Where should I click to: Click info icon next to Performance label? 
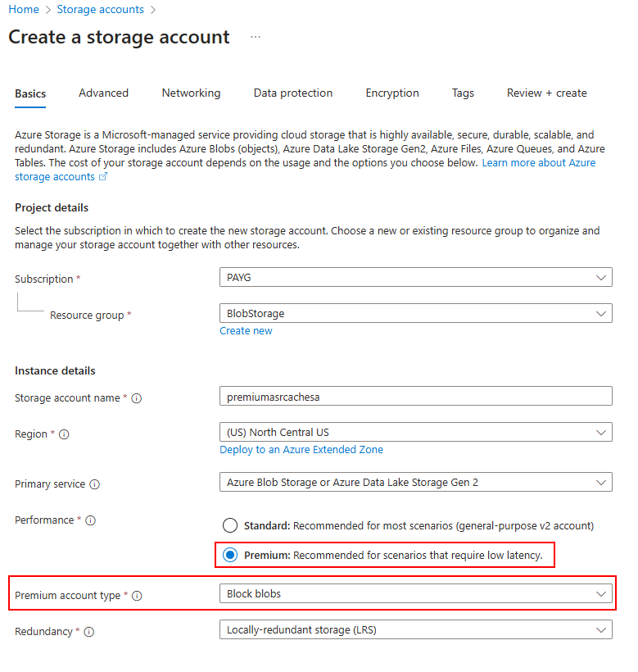pyautogui.click(x=91, y=520)
